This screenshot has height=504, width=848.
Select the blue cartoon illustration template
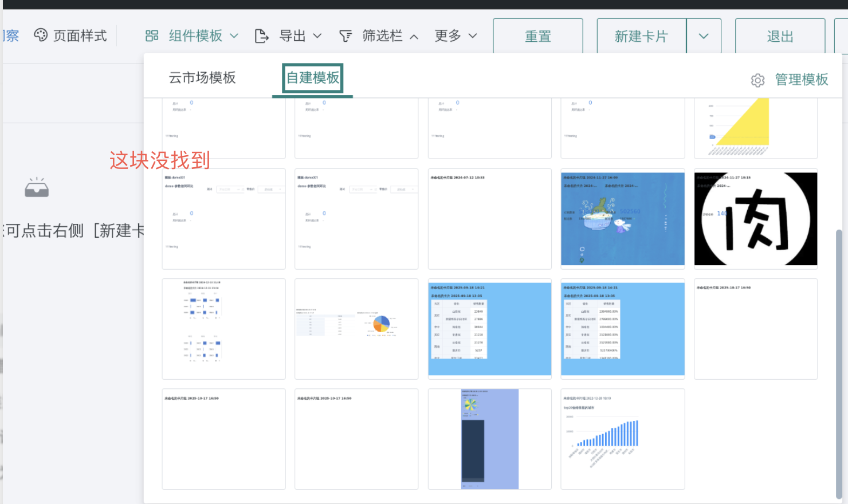pyautogui.click(x=623, y=219)
